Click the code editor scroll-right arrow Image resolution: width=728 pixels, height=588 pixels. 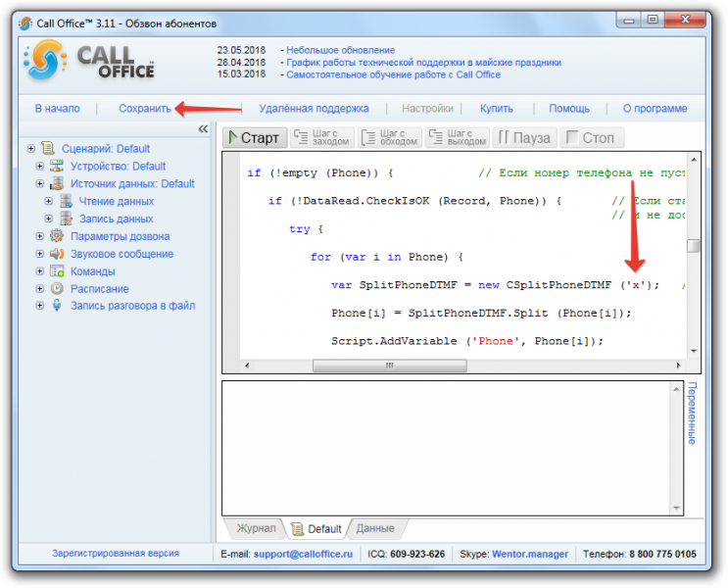tap(678, 366)
